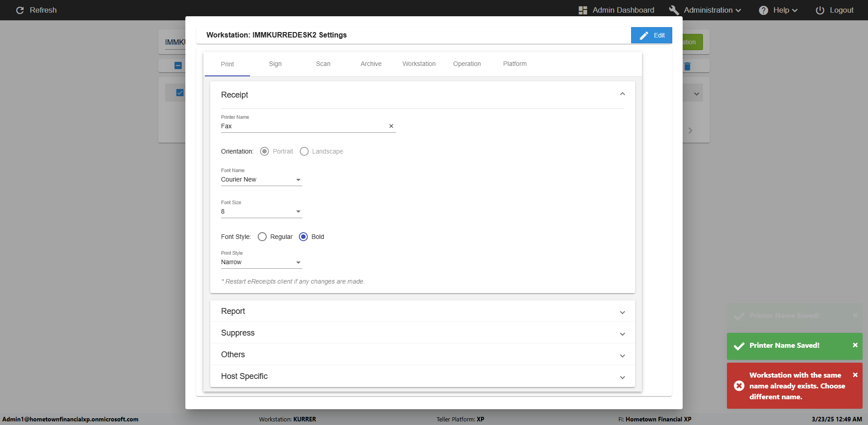Open the Print Style dropdown

[261, 262]
